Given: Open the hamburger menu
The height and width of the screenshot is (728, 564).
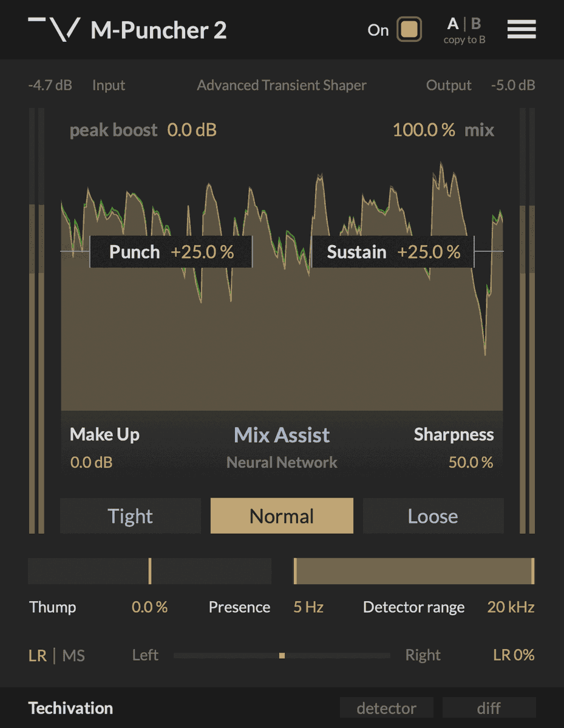Looking at the screenshot, I should [522, 29].
